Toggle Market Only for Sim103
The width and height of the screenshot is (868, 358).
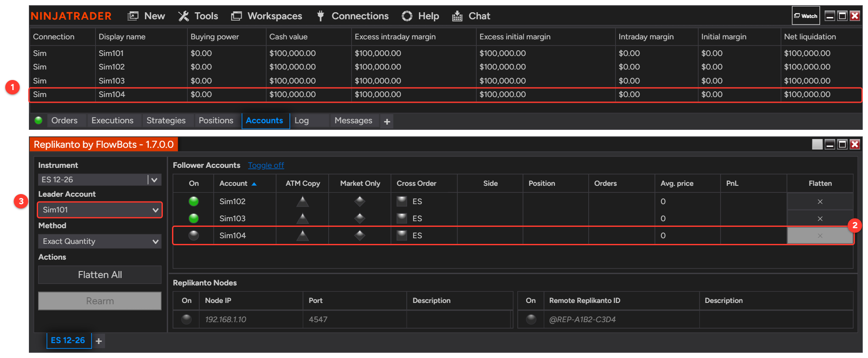point(360,219)
